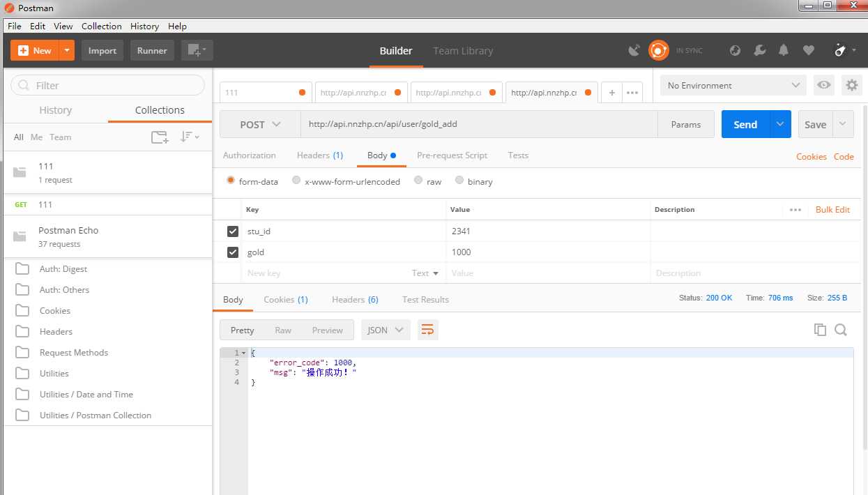Select the form-data radio button
868x495 pixels.
231,180
